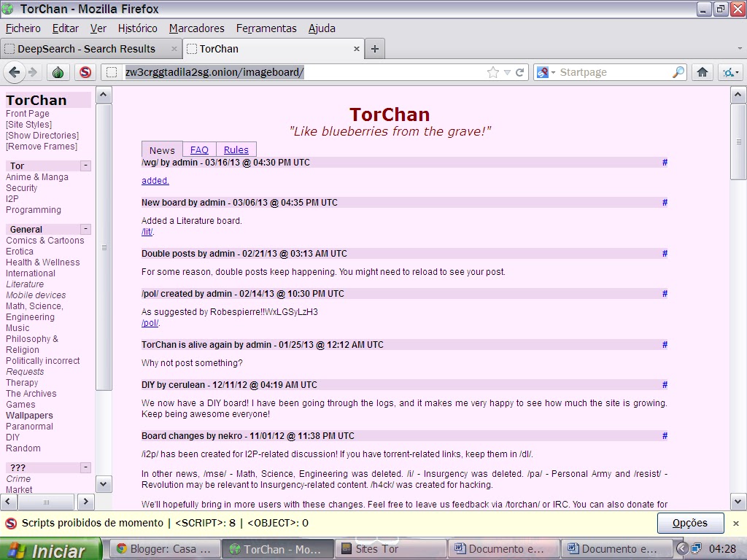Image resolution: width=747 pixels, height=560 pixels.
Task: Go to Home page icon
Action: [703, 72]
